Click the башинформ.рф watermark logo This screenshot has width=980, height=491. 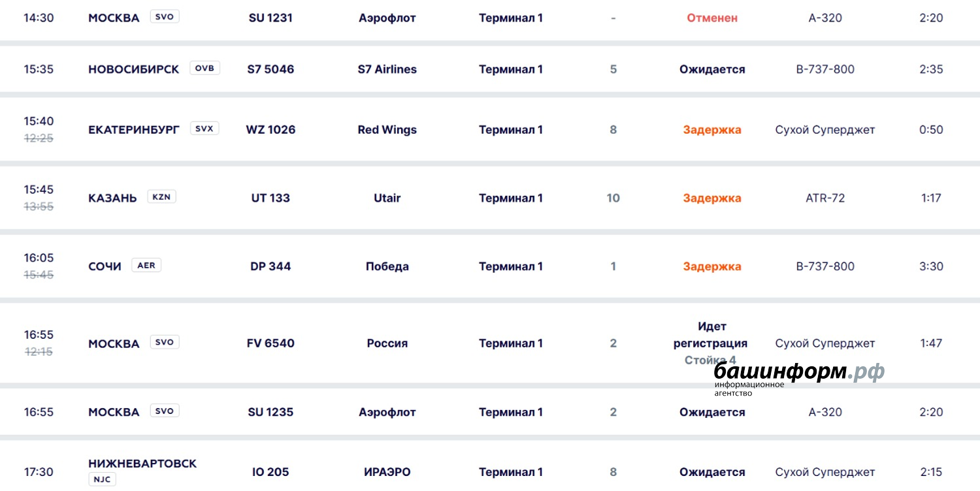[798, 377]
